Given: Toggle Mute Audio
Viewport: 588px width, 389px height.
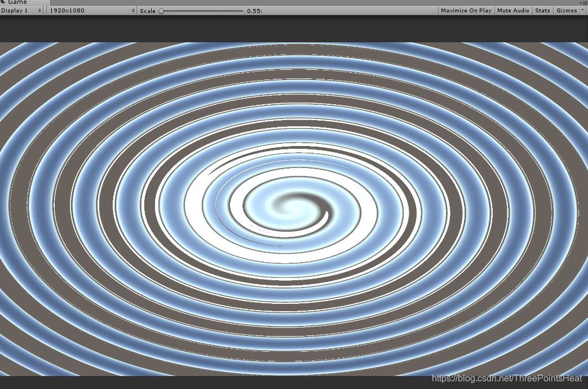Looking at the screenshot, I should pyautogui.click(x=513, y=11).
